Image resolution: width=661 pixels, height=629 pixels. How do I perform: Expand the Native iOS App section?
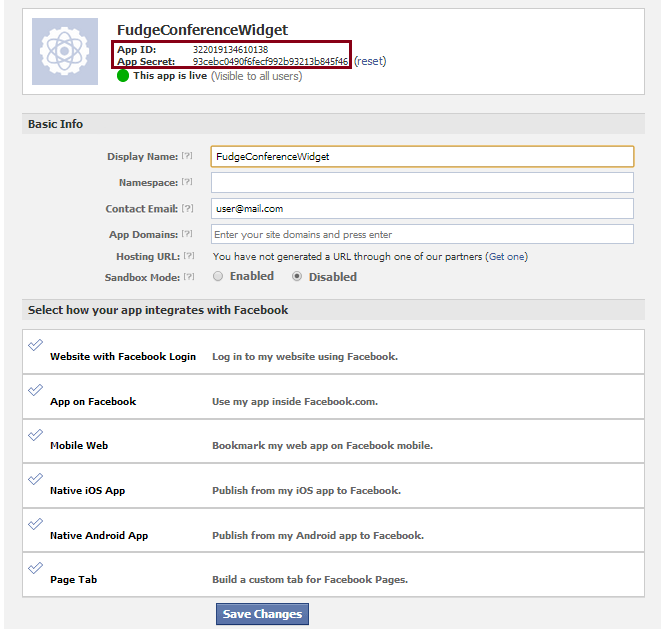pos(333,486)
